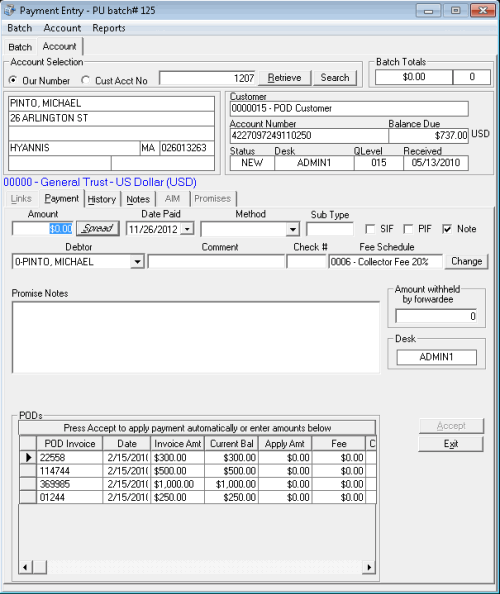Image resolution: width=500 pixels, height=594 pixels.
Task: Click the Current Bal column header
Action: [x=231, y=444]
